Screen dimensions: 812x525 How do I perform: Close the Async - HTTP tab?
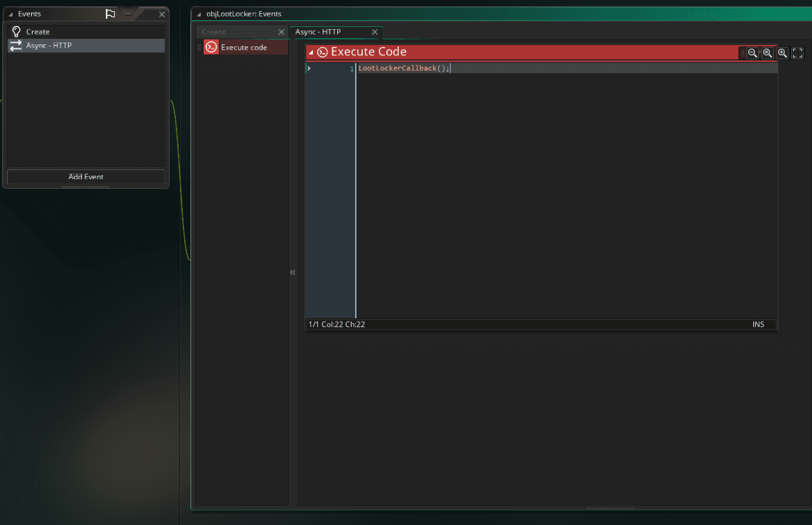click(375, 32)
